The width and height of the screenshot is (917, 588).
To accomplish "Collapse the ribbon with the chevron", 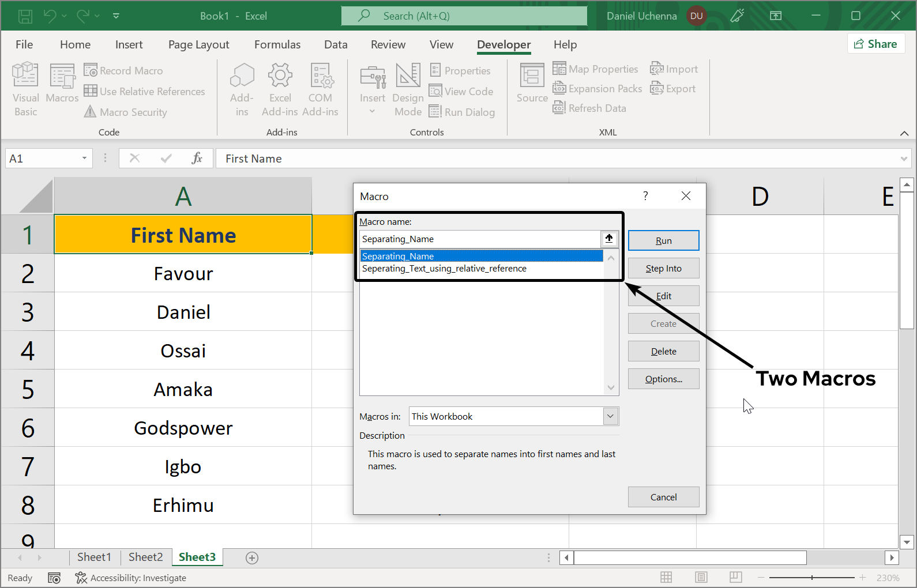I will click(x=904, y=133).
